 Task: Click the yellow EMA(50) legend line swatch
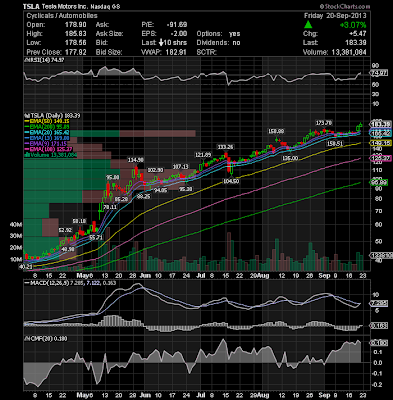[27, 121]
